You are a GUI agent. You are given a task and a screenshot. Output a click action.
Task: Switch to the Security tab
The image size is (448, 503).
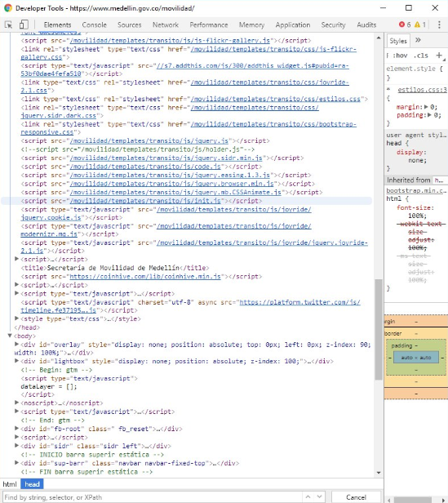click(x=333, y=24)
